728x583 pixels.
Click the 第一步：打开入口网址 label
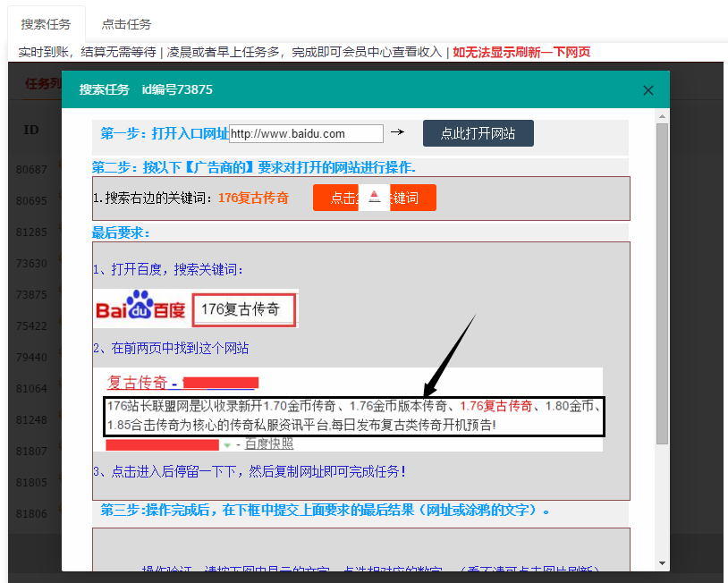(165, 134)
